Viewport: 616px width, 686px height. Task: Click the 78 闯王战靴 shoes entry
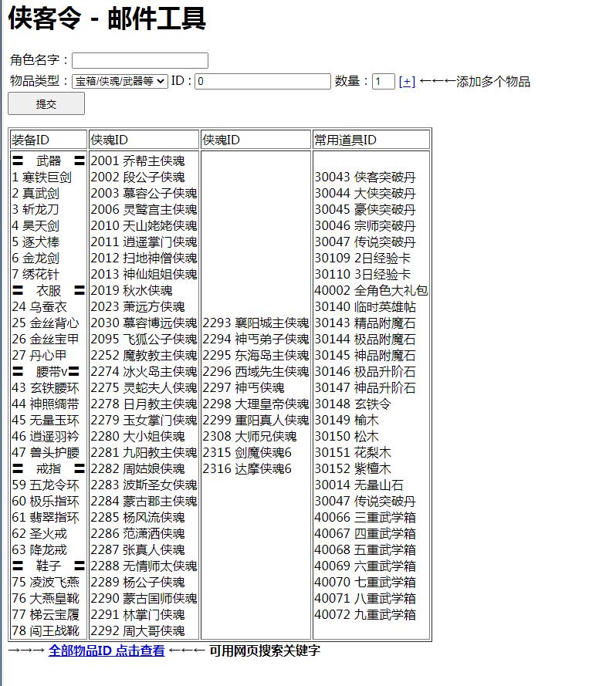coord(45,630)
